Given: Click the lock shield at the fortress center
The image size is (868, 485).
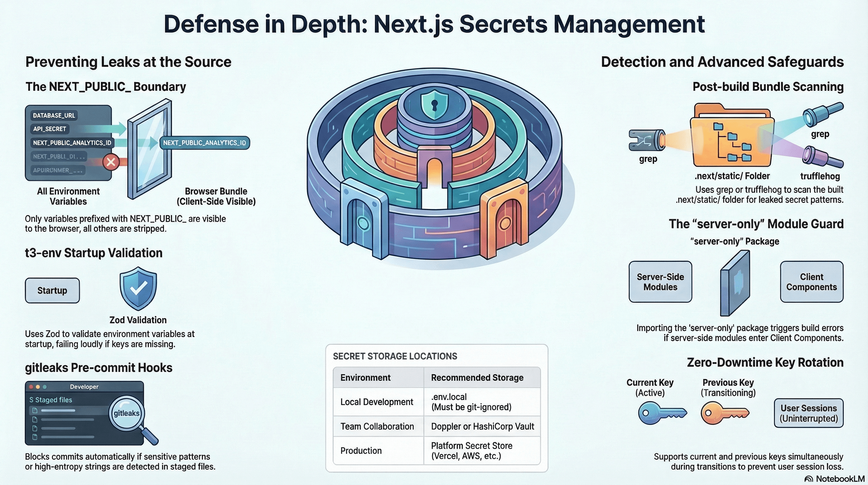Looking at the screenshot, I should pyautogui.click(x=434, y=104).
